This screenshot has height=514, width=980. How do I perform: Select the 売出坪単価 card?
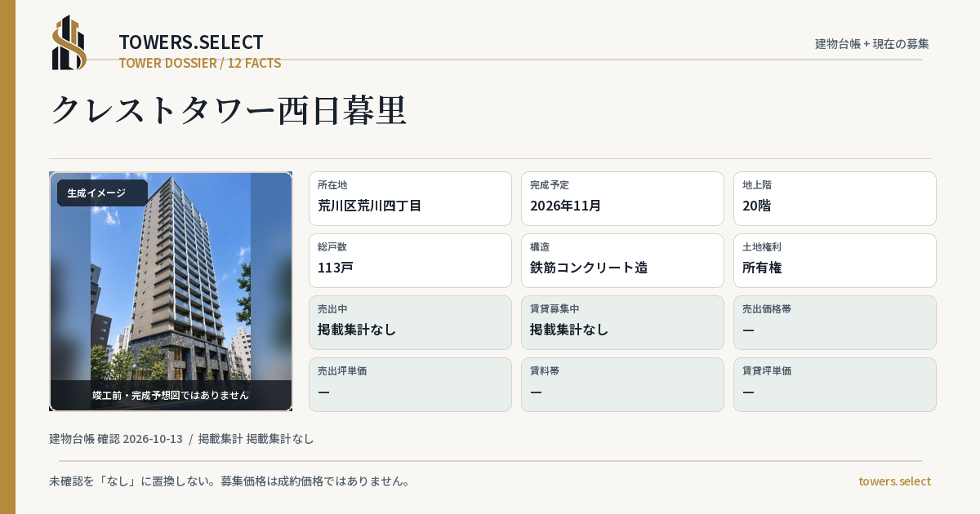coord(410,384)
